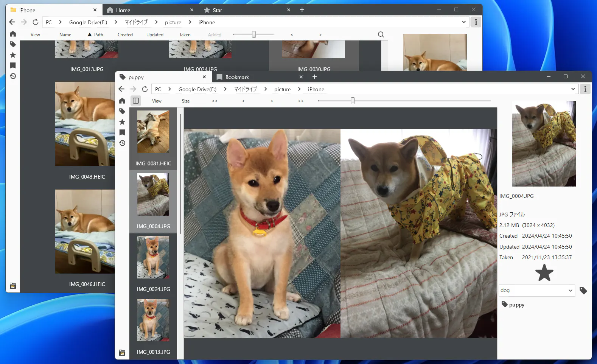Click the filmstrip vertical scrollbar
597x364 pixels.
180,173
